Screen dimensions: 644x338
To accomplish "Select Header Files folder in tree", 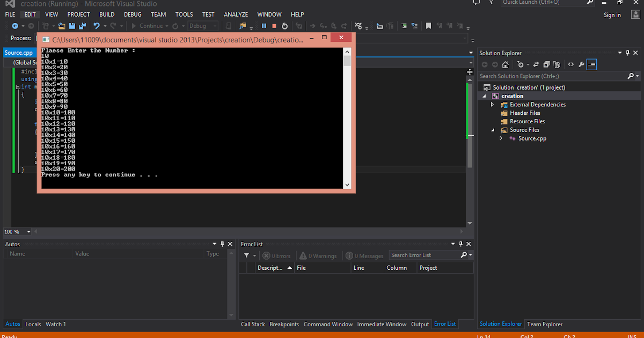I will point(525,113).
